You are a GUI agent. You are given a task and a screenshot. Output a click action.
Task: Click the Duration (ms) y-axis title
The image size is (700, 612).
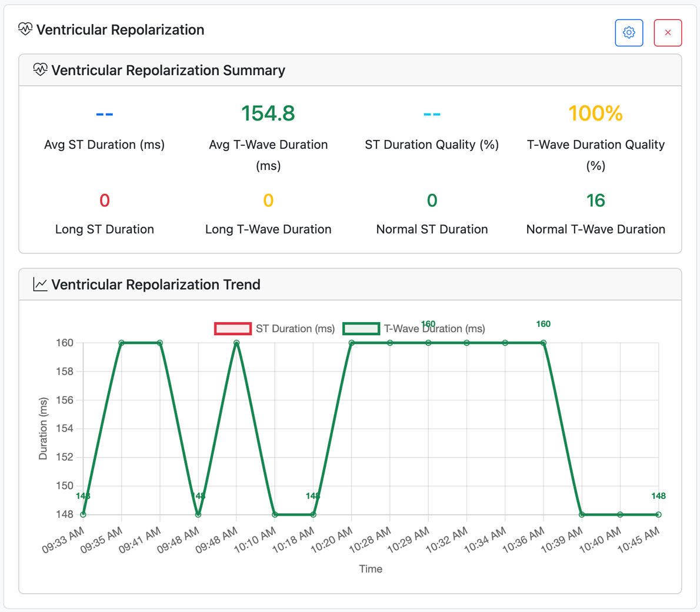click(x=43, y=428)
